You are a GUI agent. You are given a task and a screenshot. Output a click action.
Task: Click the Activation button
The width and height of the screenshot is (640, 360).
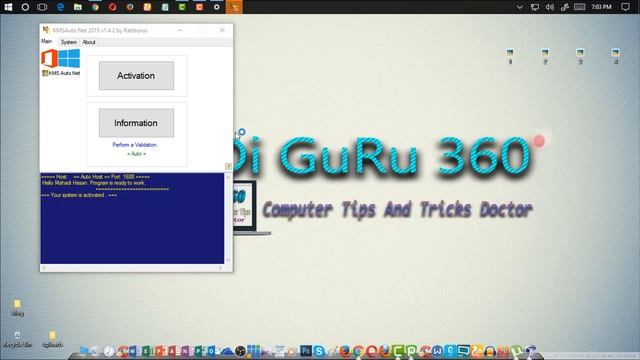[136, 76]
